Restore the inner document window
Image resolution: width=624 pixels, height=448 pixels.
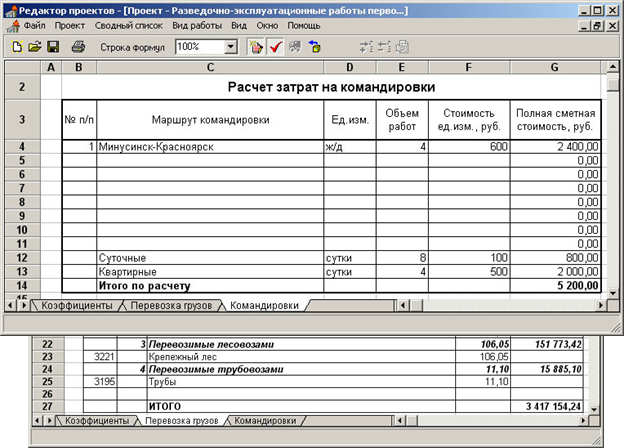point(597,26)
